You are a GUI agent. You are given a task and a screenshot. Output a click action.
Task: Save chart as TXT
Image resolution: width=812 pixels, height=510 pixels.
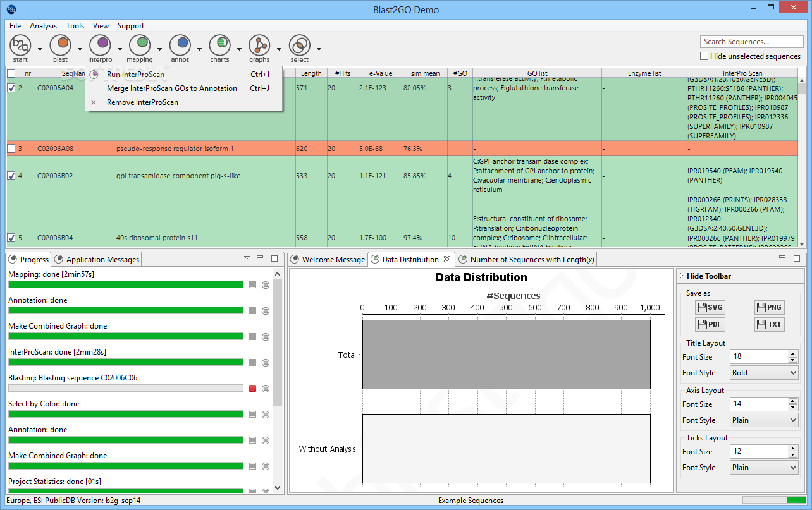click(769, 324)
